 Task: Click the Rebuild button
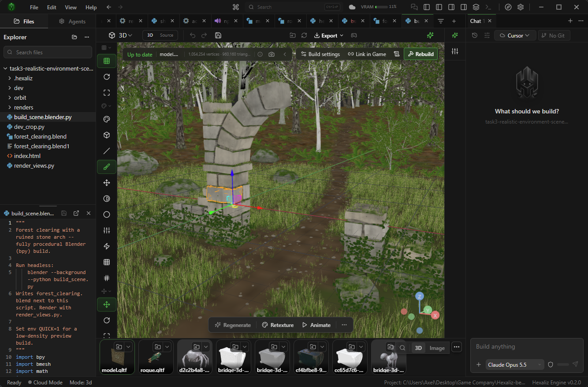421,54
